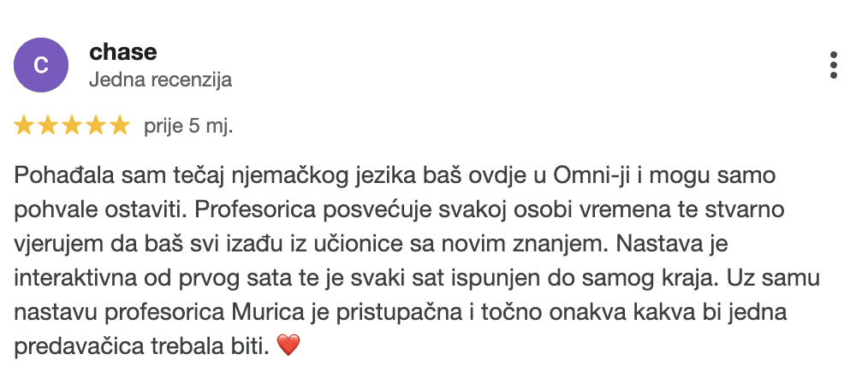This screenshot has height=366, width=868.
Task: Click the purple "c" profile avatar
Action: (x=41, y=65)
